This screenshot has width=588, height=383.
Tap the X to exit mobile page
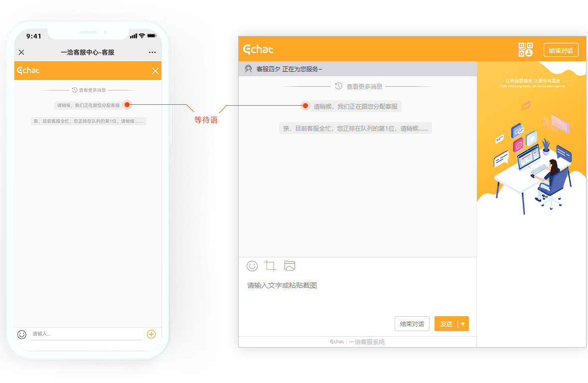pos(21,52)
